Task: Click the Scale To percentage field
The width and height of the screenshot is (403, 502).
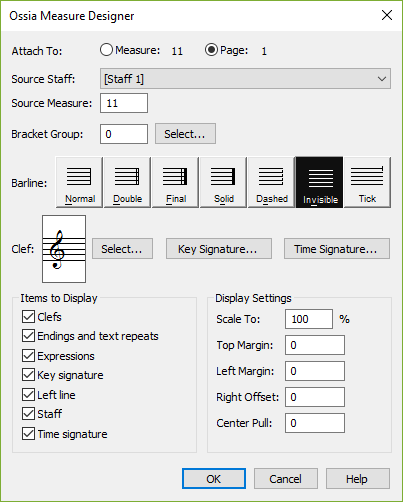Action: click(x=309, y=319)
